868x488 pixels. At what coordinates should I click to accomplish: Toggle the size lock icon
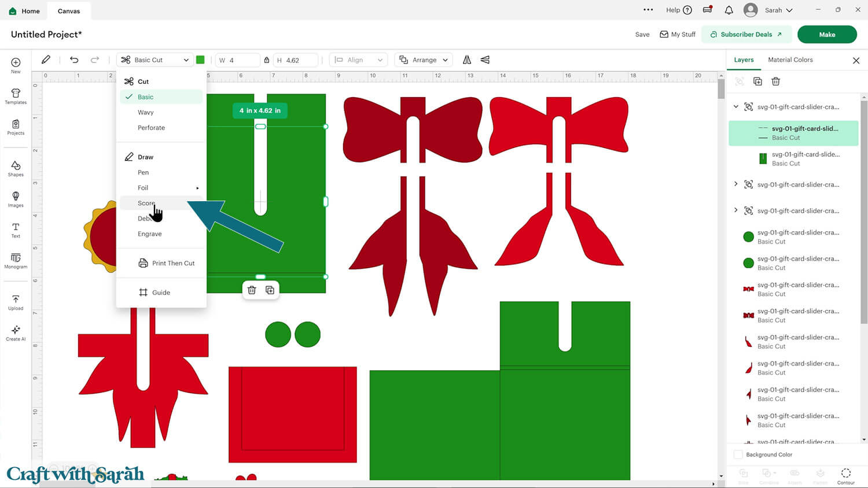coord(267,60)
